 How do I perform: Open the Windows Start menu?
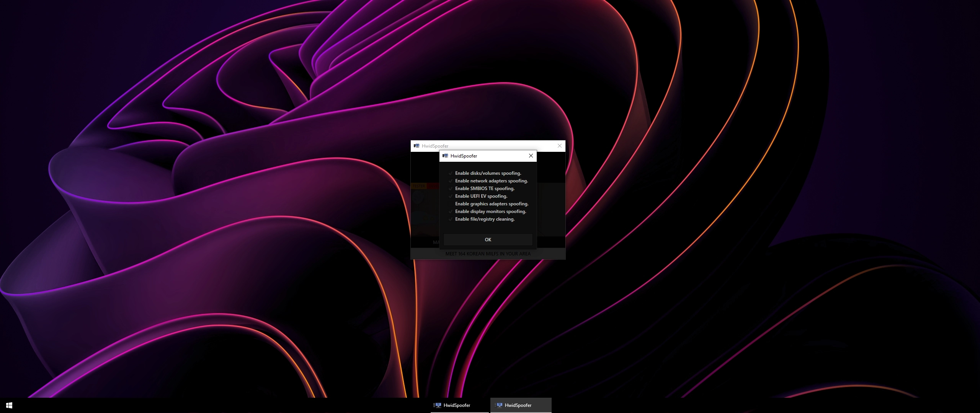click(8, 405)
